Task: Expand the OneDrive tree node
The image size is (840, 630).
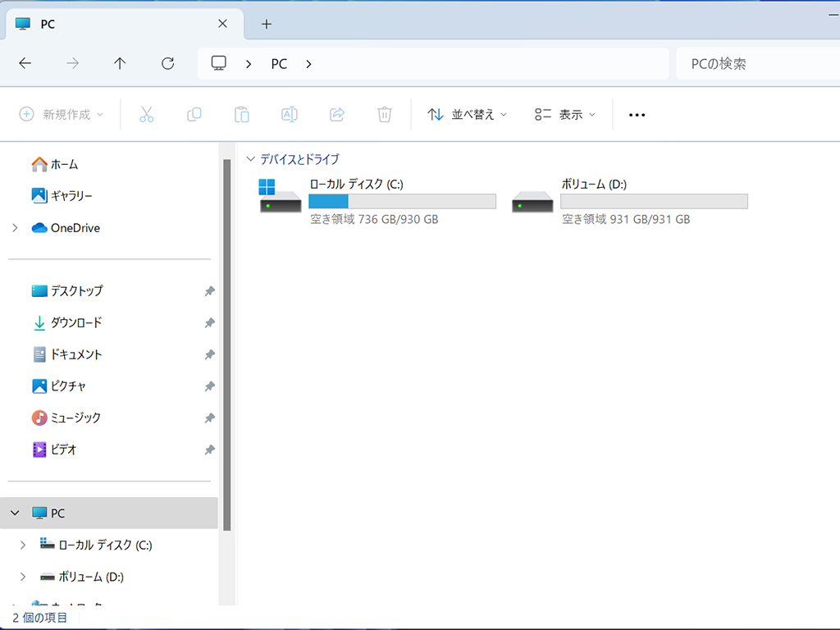Action: [15, 228]
